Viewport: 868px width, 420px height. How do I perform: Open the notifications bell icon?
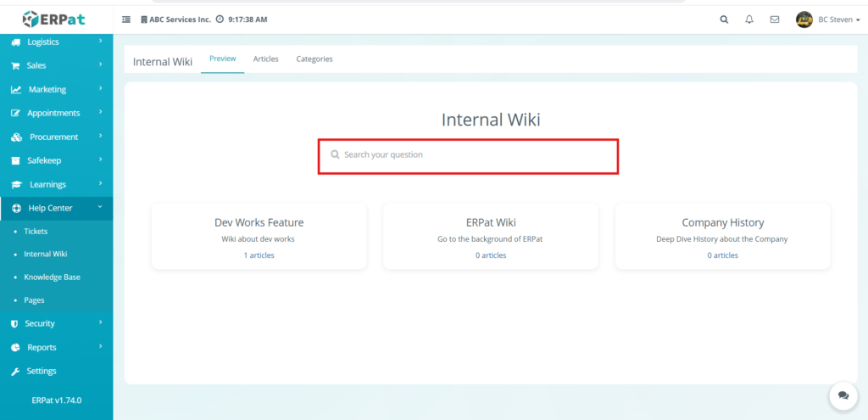point(748,20)
